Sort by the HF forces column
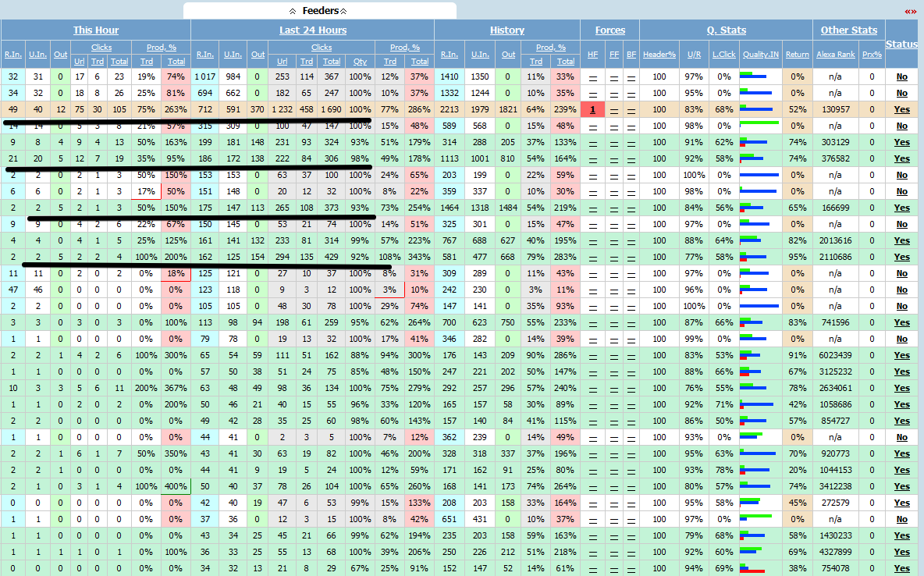924x576 pixels. coord(593,54)
